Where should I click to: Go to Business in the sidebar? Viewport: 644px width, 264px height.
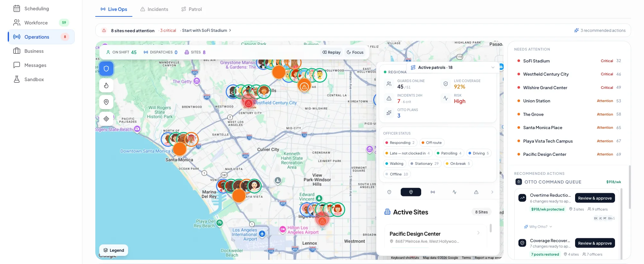[x=41, y=51]
